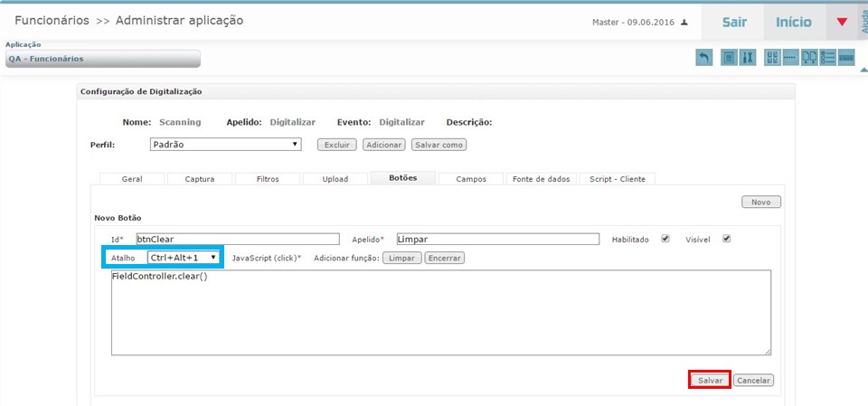Click the Master - 09.06.2016 user text
This screenshot has height=406, width=868.
tap(633, 23)
